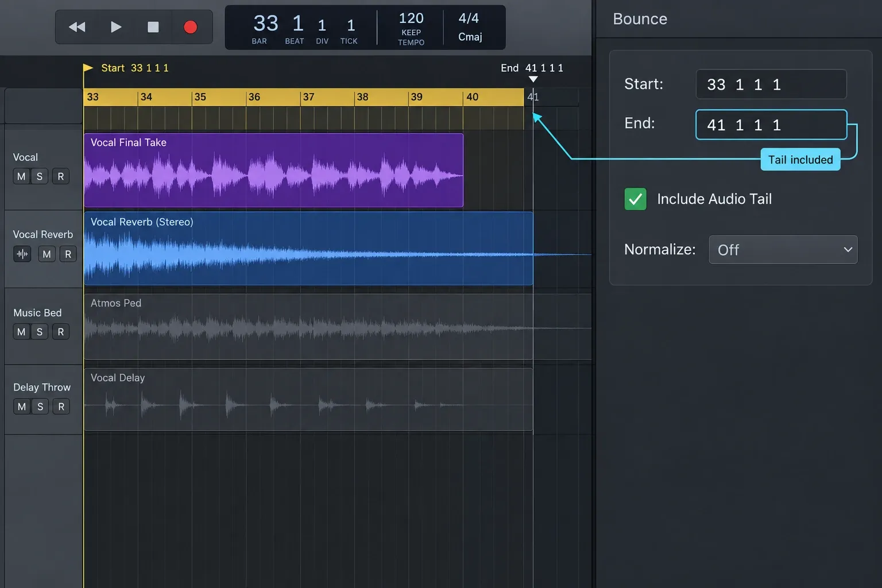Image resolution: width=882 pixels, height=588 pixels.
Task: Stop playback with the square stop button
Action: pos(153,27)
